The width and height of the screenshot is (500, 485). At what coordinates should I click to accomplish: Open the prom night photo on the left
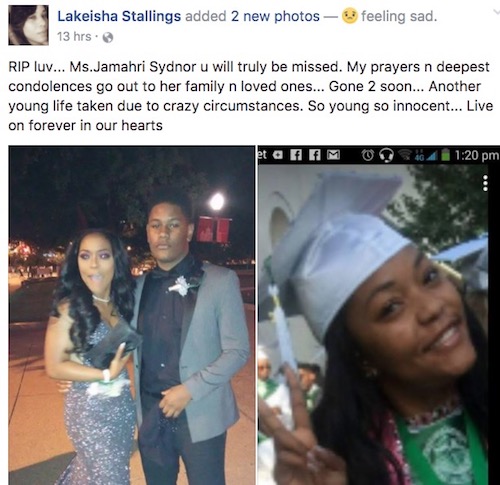pos(132,315)
